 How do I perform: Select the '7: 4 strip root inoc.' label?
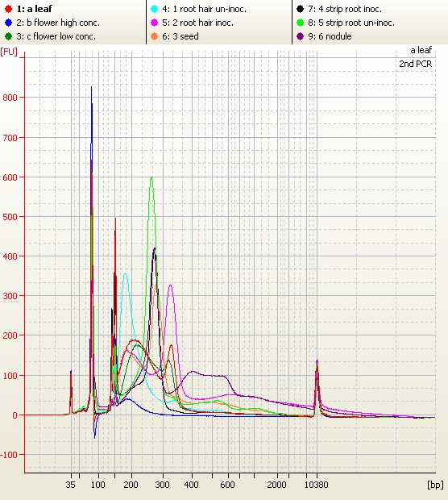(x=345, y=9)
